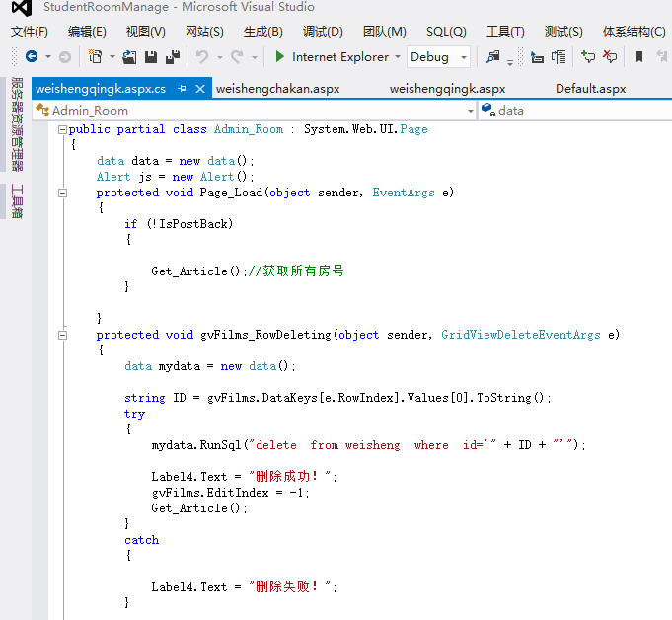The width and height of the screenshot is (672, 620).
Task: Pin the weishengqingk.aspx.cs tab
Action: click(x=182, y=89)
